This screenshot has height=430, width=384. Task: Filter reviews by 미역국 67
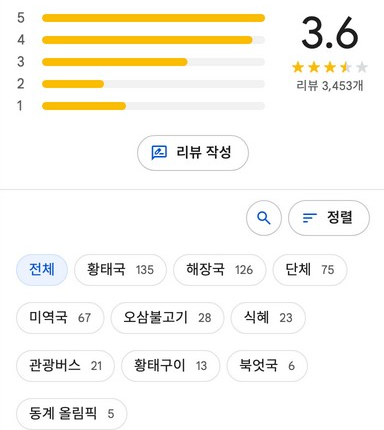(60, 318)
